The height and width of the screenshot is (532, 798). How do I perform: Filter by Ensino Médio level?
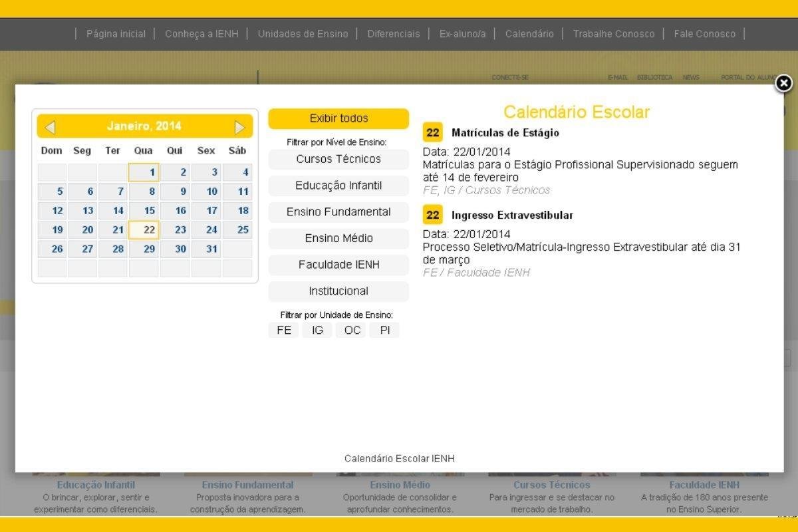[338, 238]
